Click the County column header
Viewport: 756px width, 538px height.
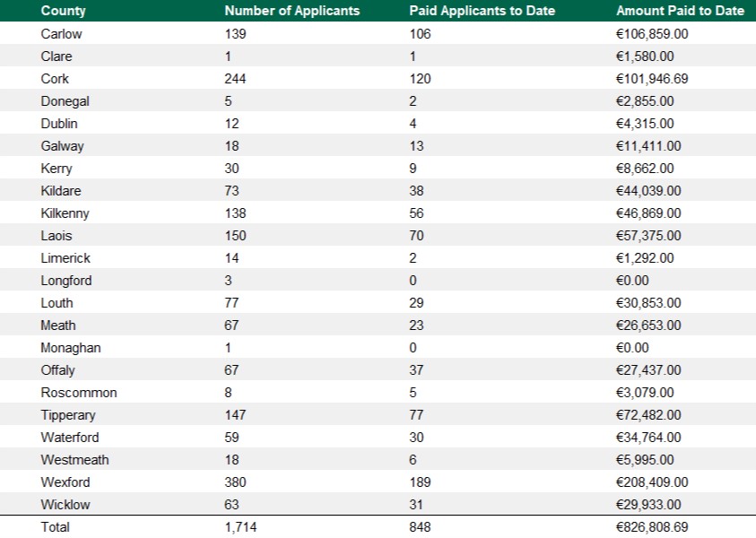[x=57, y=11]
